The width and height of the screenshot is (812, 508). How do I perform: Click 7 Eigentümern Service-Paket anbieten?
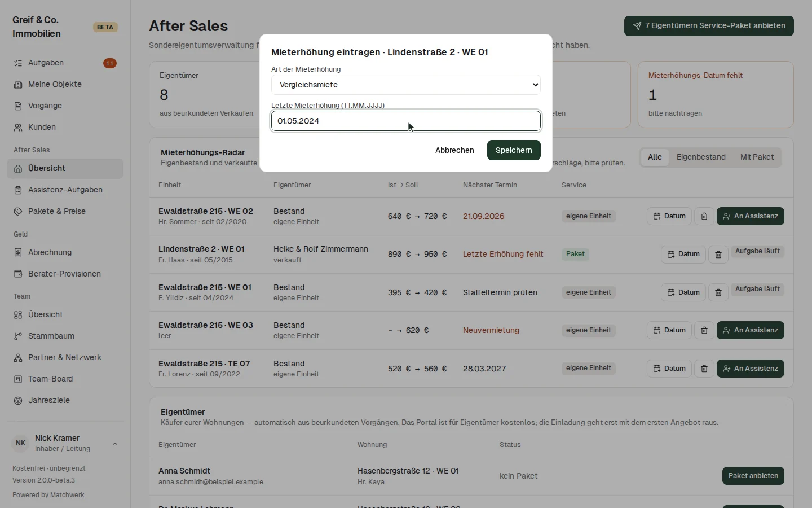[x=709, y=26]
